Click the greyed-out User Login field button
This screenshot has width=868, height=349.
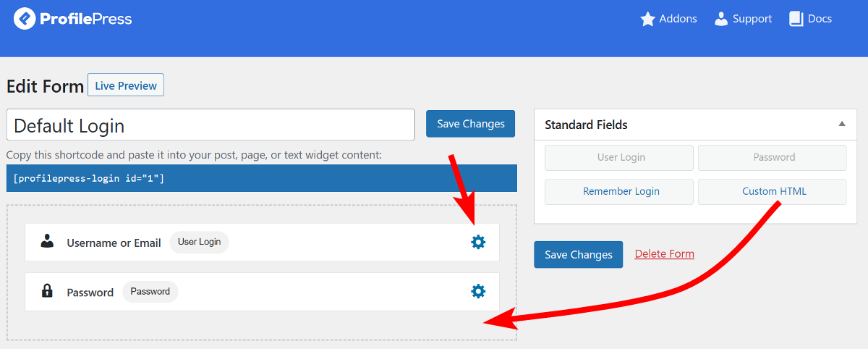621,157
